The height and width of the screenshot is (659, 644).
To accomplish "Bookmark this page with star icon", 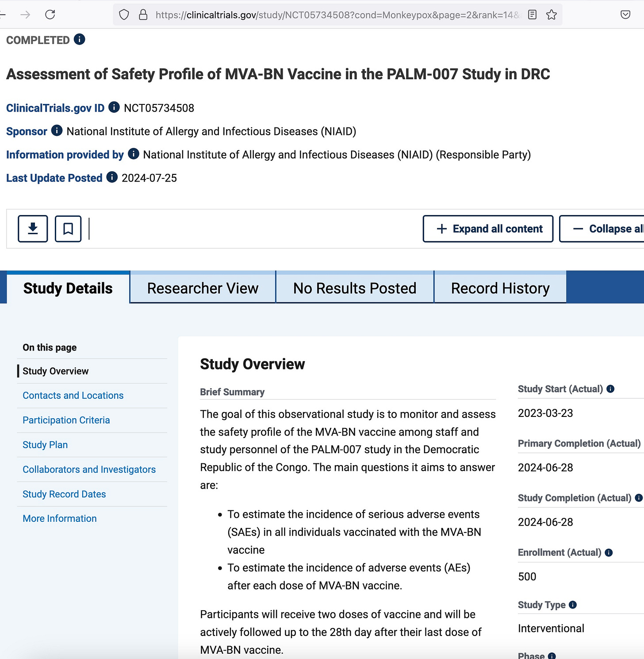I will pyautogui.click(x=551, y=15).
